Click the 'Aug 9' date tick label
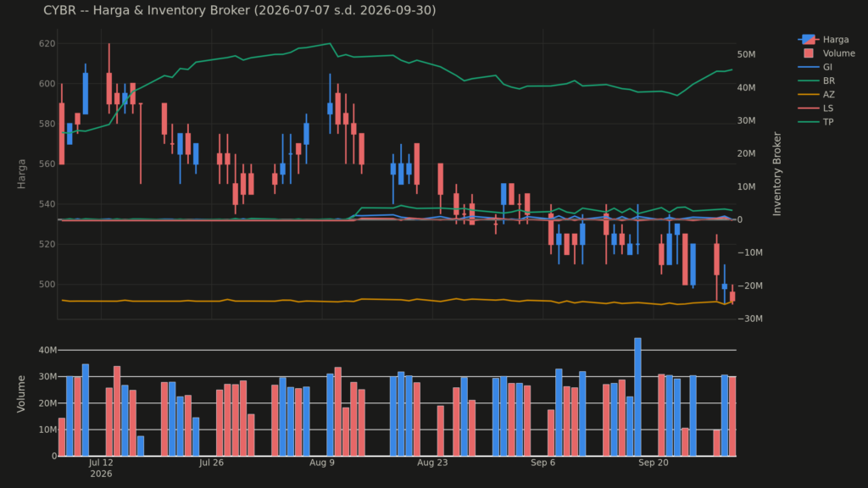Screen dimensions: 868x488 click(321, 463)
